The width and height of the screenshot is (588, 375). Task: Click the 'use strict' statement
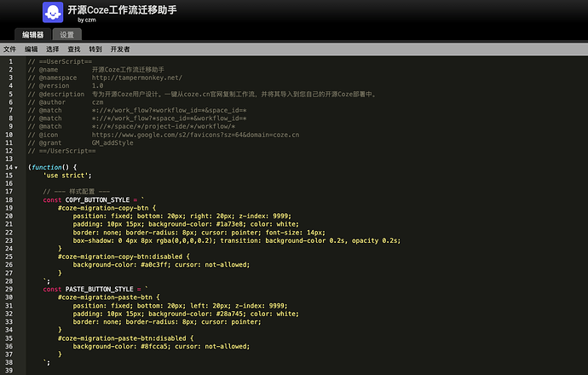click(67, 176)
